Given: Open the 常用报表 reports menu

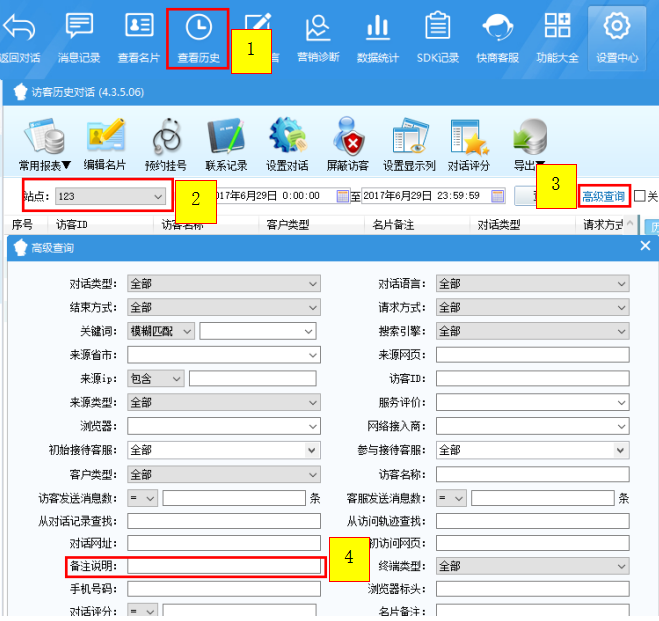Looking at the screenshot, I should click(x=45, y=144).
